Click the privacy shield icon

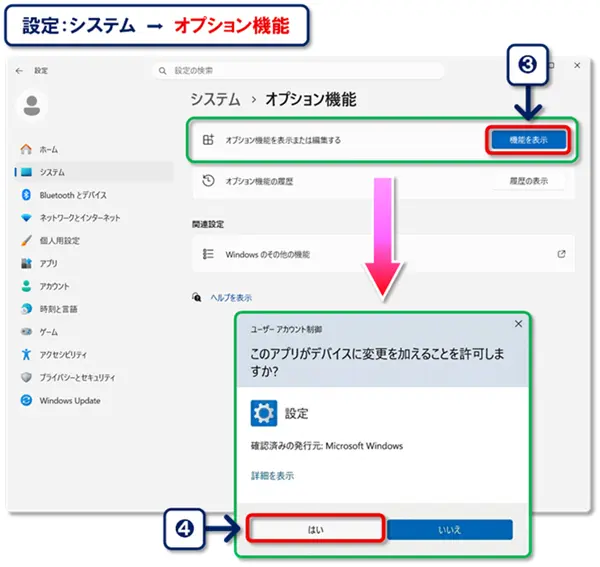pos(26,377)
